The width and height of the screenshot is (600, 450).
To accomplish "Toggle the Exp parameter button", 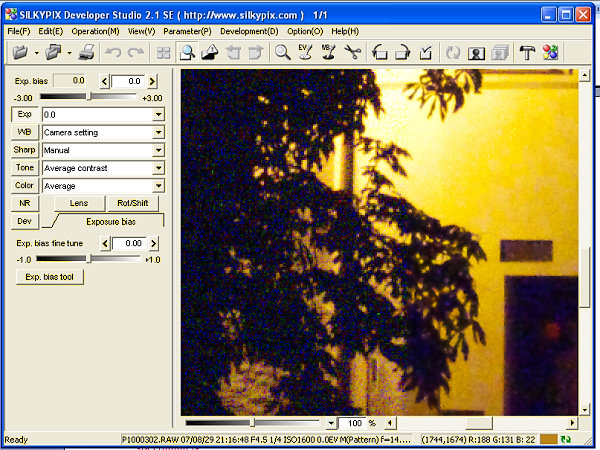I will click(x=24, y=115).
